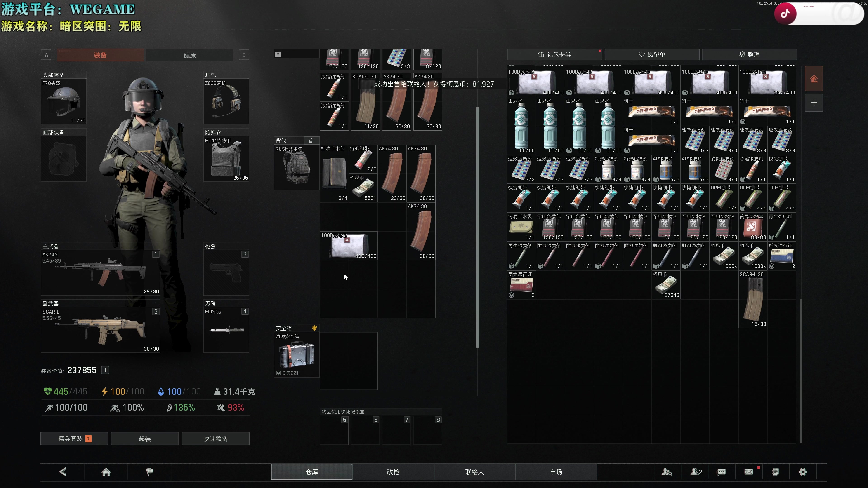Screen dimensions: 868x488
Task: Select the 消炎止痛药 3/3 item
Action: tap(724, 169)
